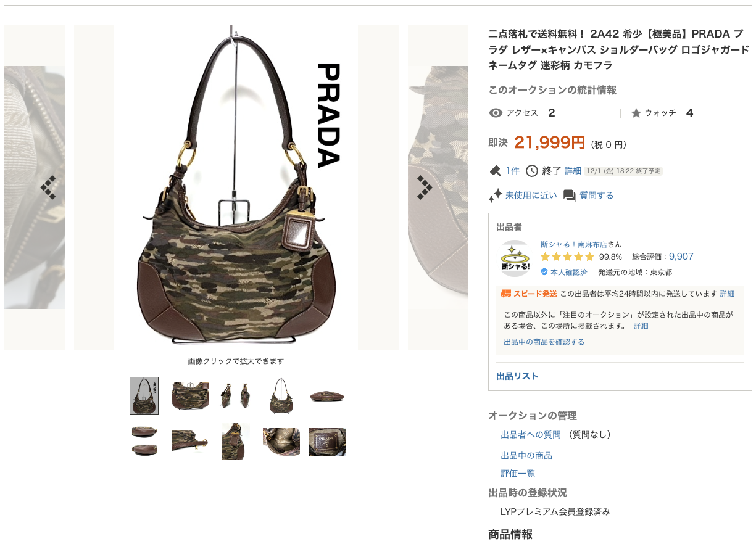This screenshot has height=552, width=756.
Task: Click the seller avatar 断シャる! logo
Action: click(515, 258)
